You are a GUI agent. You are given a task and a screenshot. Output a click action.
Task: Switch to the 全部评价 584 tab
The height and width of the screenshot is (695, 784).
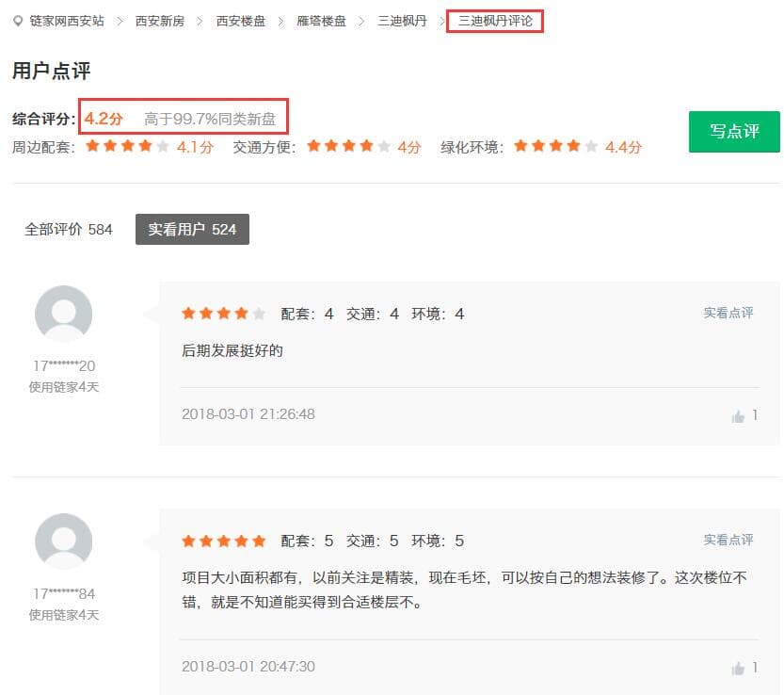click(x=68, y=229)
